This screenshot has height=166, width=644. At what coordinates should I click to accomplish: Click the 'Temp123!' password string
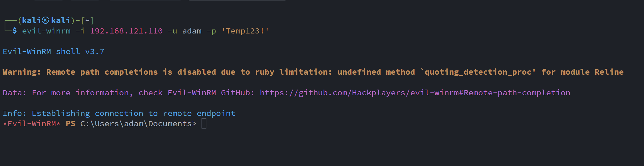pyautogui.click(x=245, y=31)
